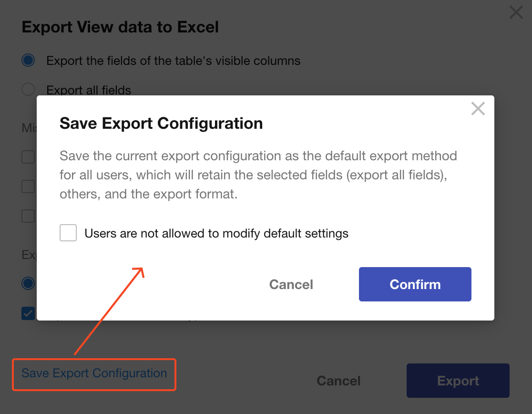532x414 pixels.
Task: Click the 'Export View data to Excel' title
Action: [120, 27]
